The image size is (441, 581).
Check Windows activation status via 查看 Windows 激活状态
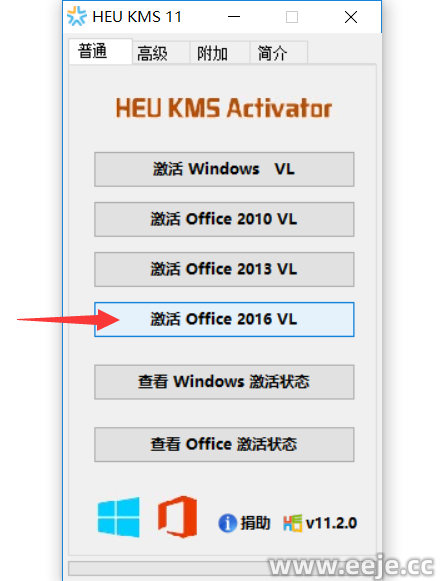224,382
